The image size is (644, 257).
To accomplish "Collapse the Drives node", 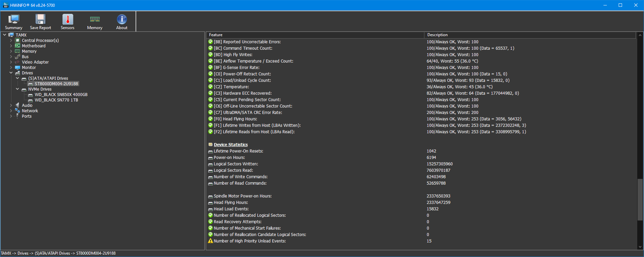I will [11, 73].
